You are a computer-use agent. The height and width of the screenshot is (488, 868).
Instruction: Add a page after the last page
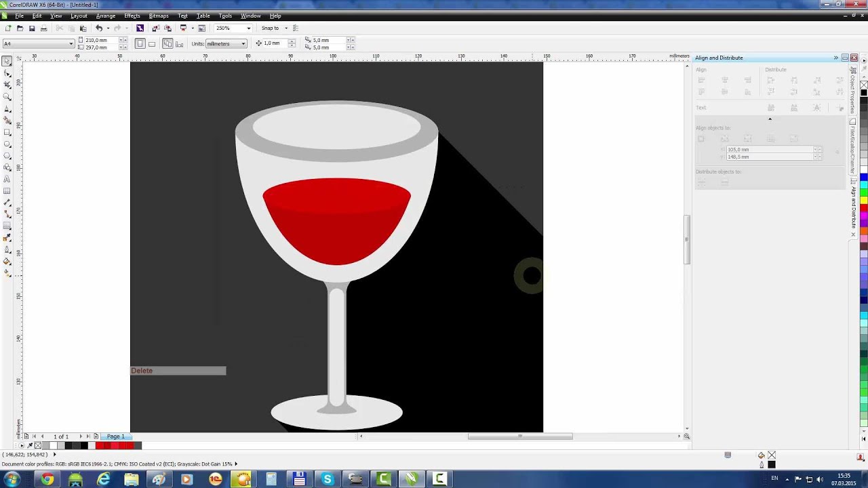pos(96,436)
